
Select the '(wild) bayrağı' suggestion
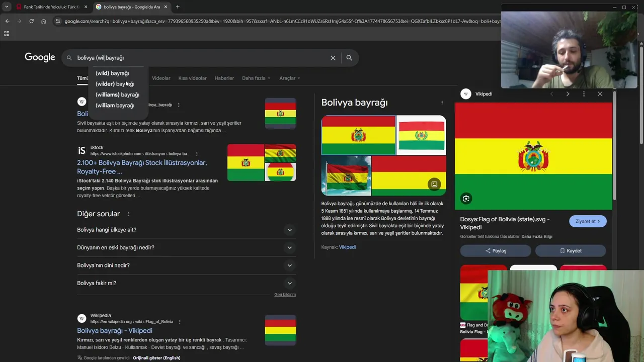click(x=112, y=73)
